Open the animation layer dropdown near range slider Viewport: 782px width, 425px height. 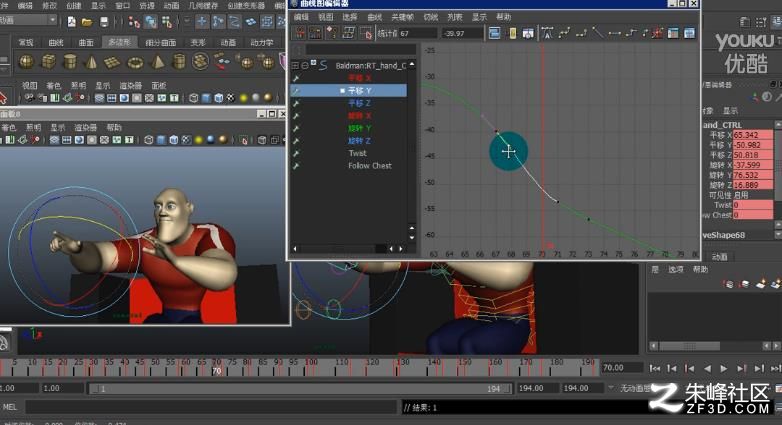(x=611, y=388)
